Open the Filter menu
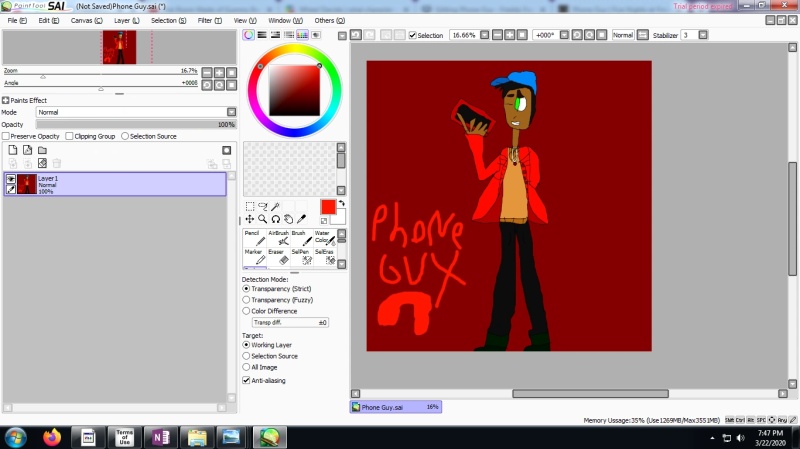This screenshot has height=449, width=800. coord(210,20)
